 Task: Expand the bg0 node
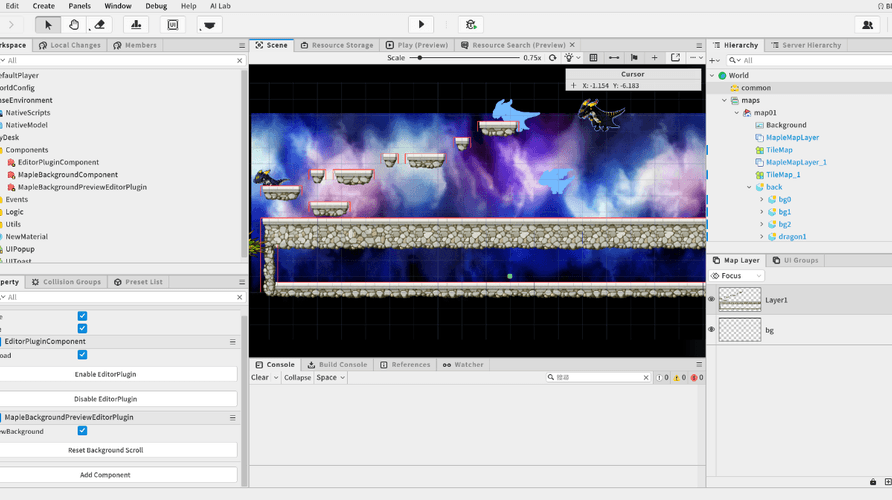tap(762, 200)
